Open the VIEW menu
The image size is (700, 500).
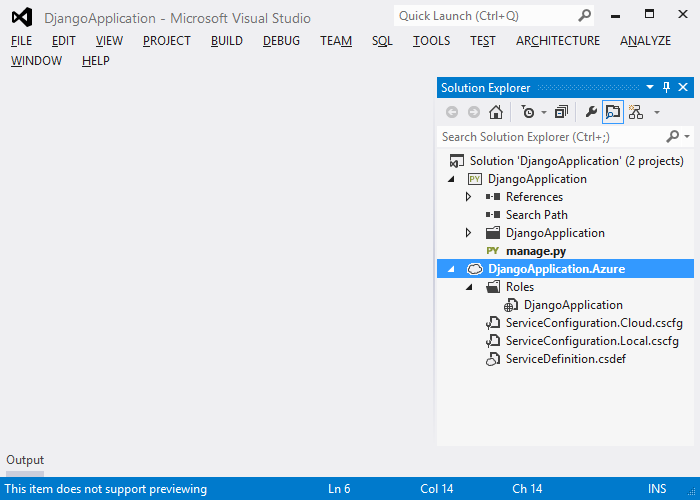pos(109,41)
